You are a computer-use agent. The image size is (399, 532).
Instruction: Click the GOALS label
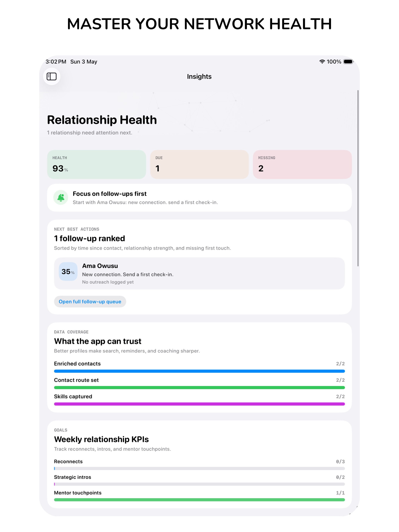pyautogui.click(x=61, y=430)
